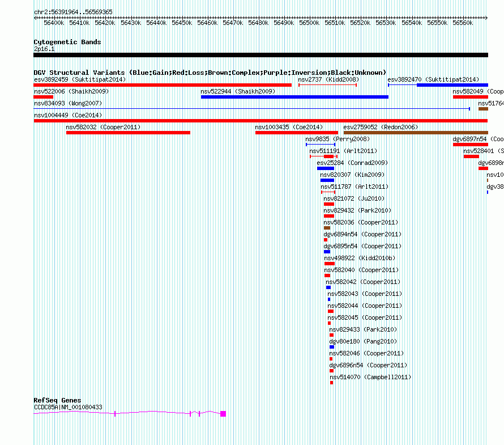Click the 56500k ruler position

(309, 23)
